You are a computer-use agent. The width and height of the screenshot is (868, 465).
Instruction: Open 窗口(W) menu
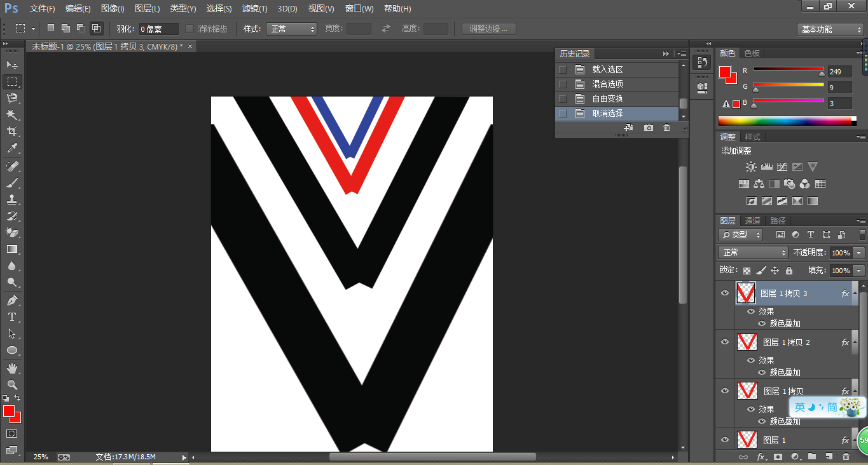pos(360,9)
